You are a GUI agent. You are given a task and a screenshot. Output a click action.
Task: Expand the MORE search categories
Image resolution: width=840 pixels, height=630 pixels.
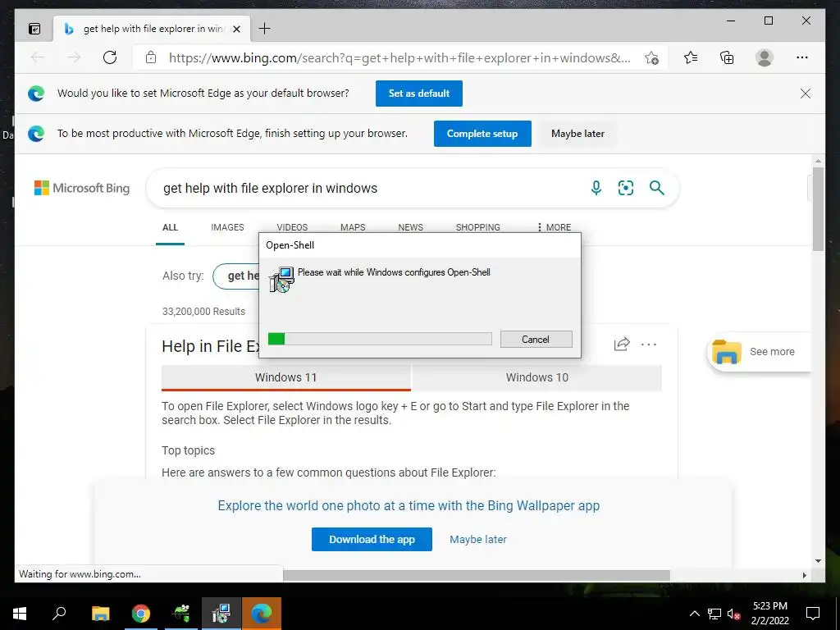554,228
